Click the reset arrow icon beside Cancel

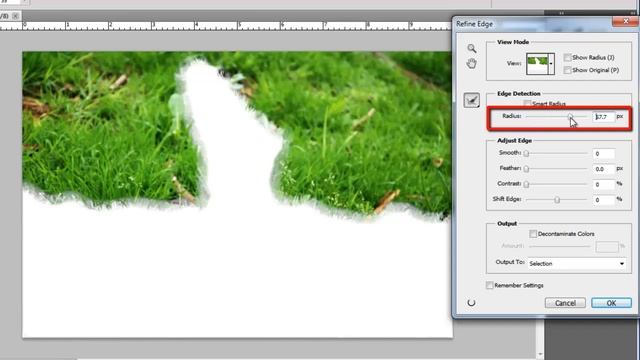[x=471, y=303]
